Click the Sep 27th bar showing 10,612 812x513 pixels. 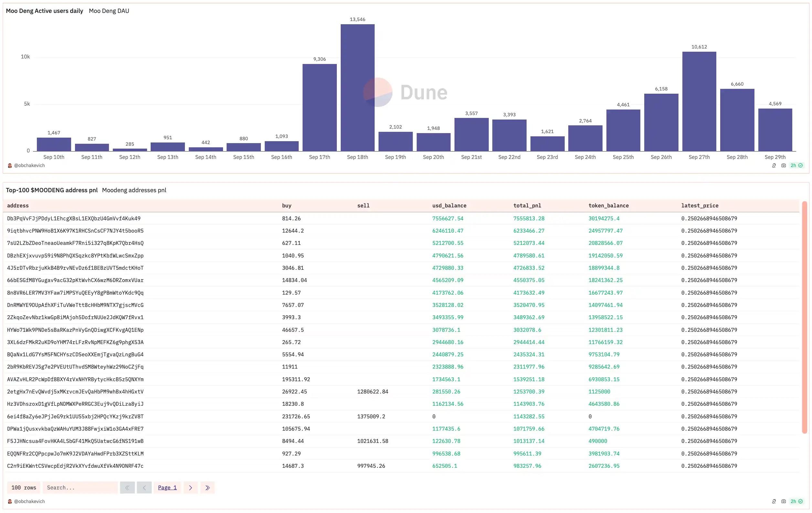click(699, 101)
